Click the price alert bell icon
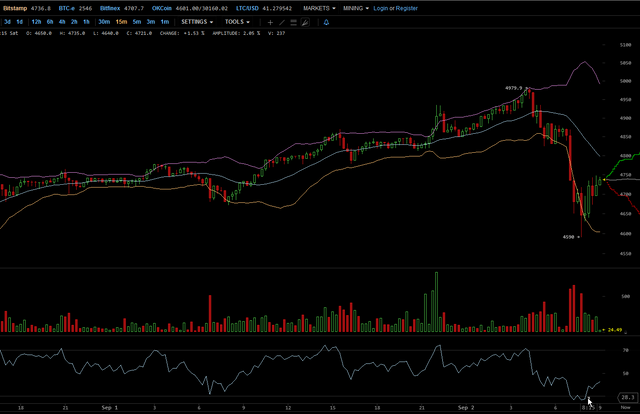 [326, 21]
